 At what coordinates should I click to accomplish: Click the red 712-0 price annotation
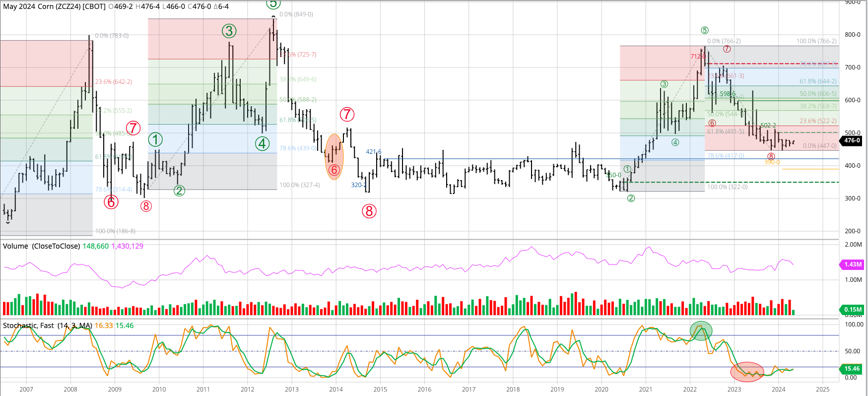[698, 57]
